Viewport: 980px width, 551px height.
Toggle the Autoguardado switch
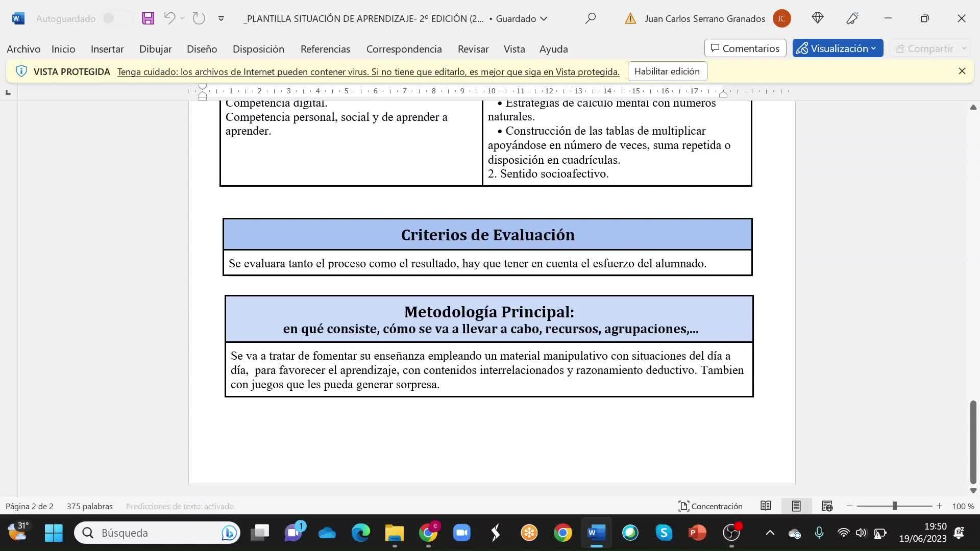(114, 18)
